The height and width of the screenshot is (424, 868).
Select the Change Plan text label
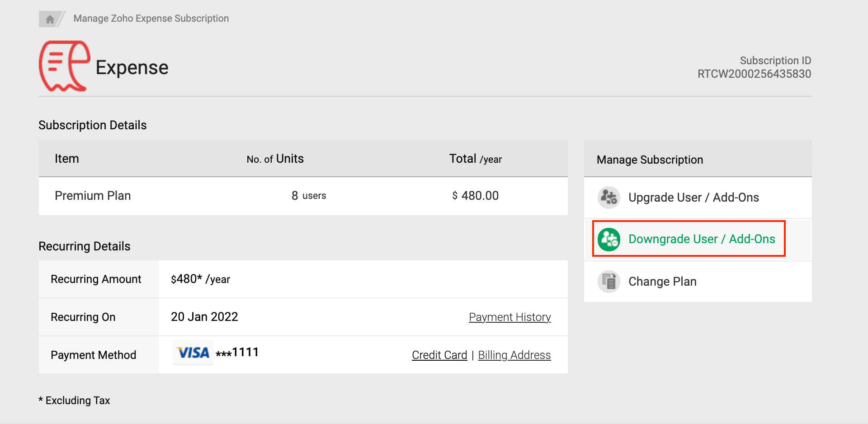click(x=662, y=282)
